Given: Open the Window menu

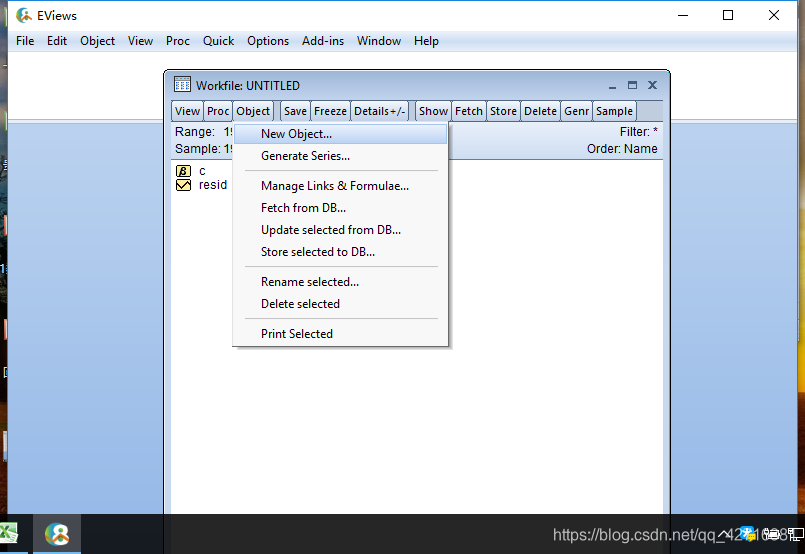Looking at the screenshot, I should coord(379,41).
